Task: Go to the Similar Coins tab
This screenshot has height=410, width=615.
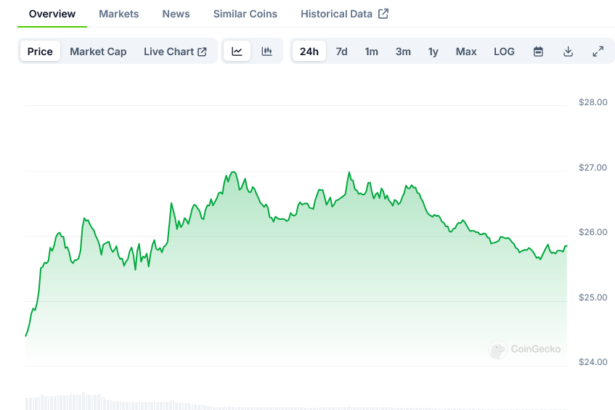Action: 246,14
